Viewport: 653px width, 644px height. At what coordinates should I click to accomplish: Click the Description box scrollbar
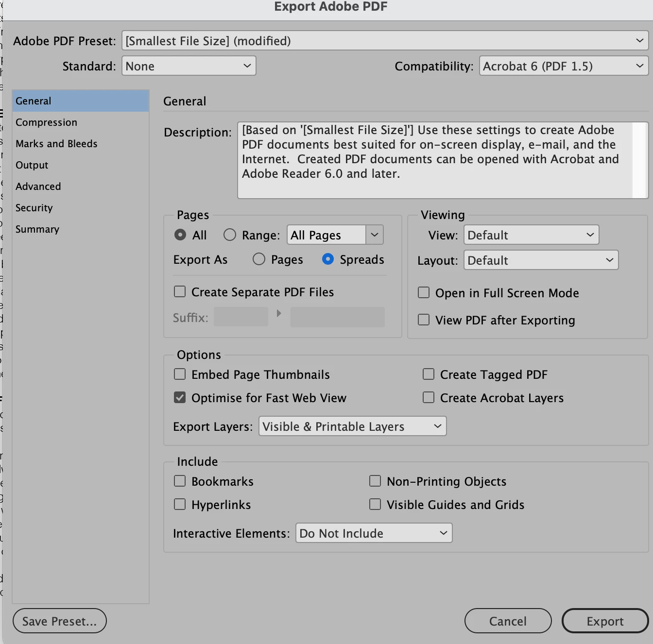click(x=640, y=160)
